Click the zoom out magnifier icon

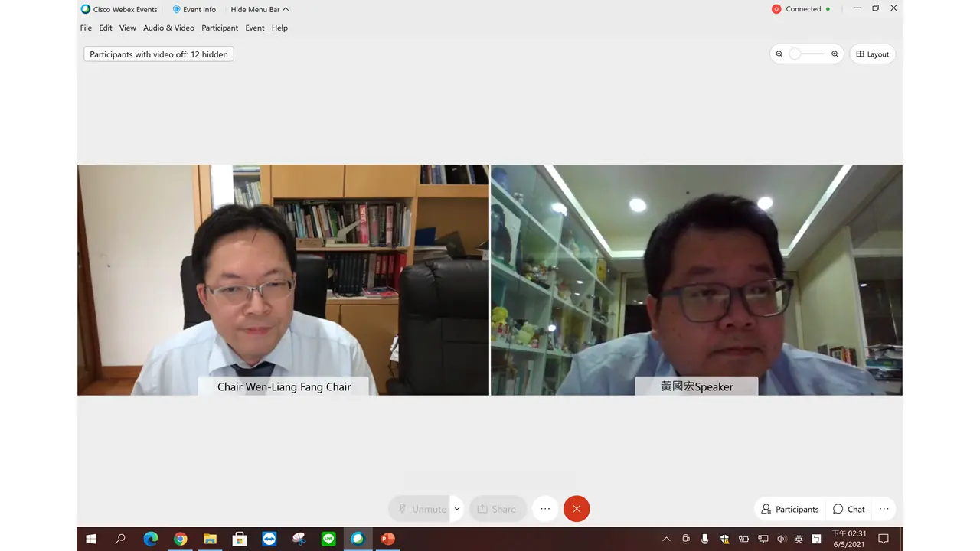[x=779, y=54]
